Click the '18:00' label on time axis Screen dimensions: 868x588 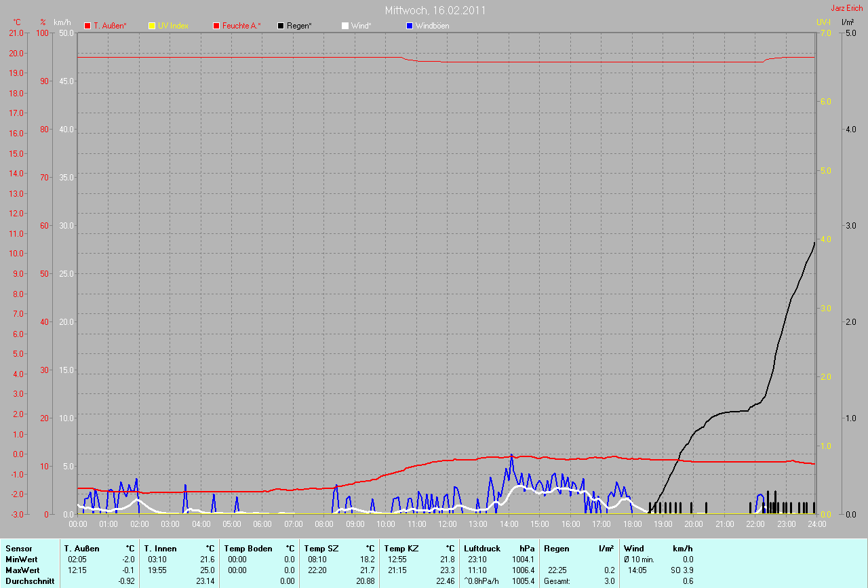pos(632,524)
